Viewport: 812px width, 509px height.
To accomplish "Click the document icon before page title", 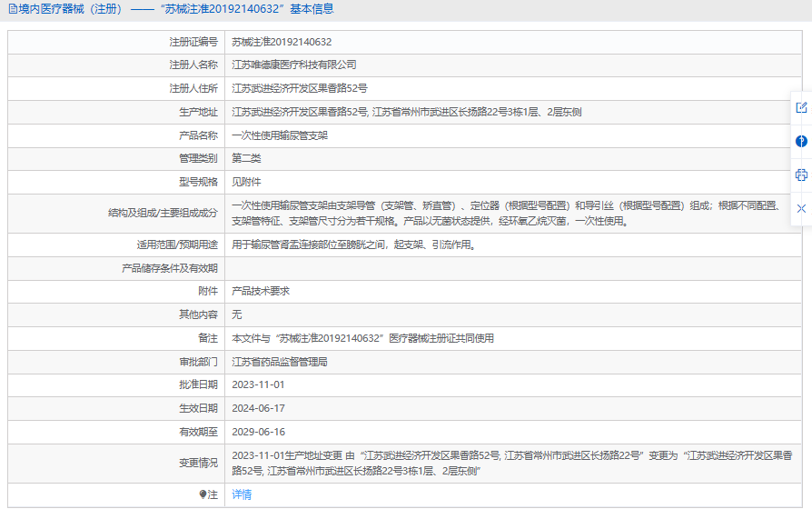I will (13, 9).
